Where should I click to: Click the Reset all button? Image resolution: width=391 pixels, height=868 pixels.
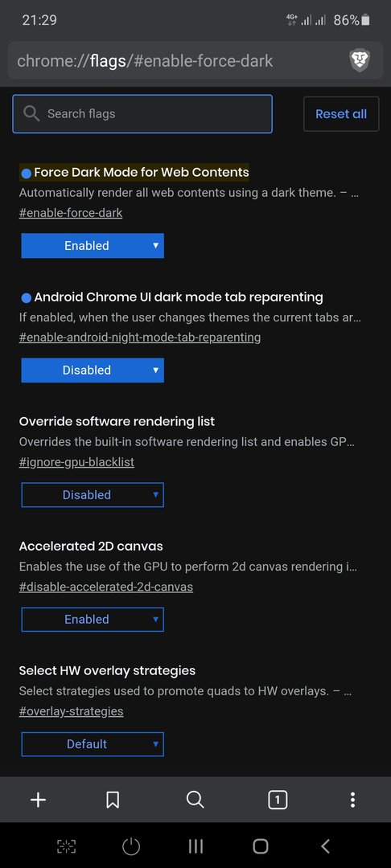[x=341, y=113]
